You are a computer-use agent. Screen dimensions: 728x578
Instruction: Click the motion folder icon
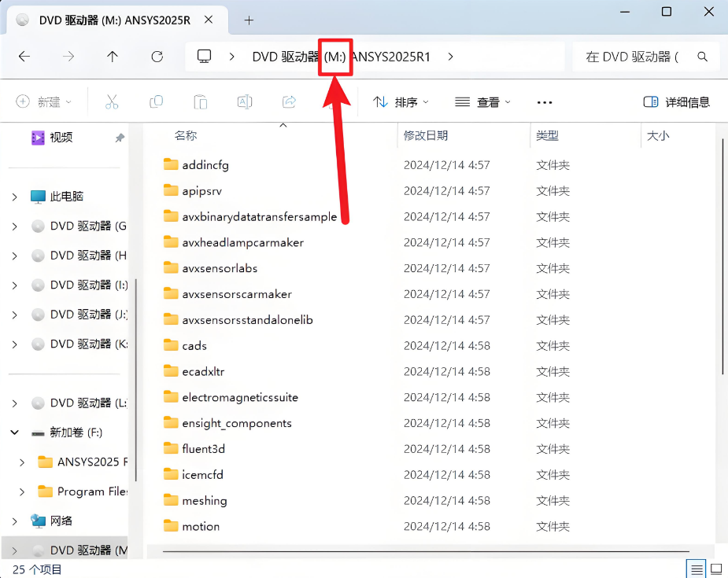[x=171, y=525]
